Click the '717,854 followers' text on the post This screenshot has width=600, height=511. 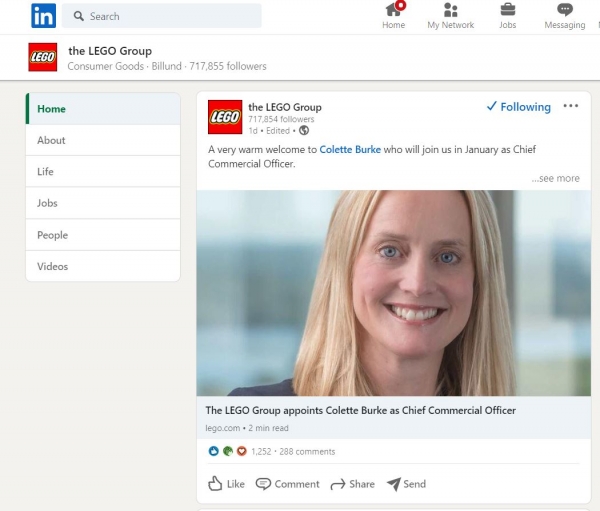(281, 119)
